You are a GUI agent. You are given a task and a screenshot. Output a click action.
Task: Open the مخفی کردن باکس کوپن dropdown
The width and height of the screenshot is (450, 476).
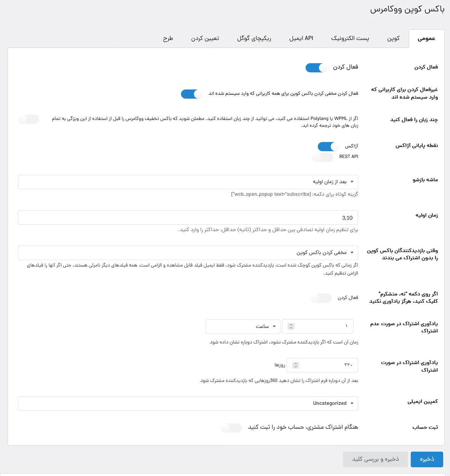(x=188, y=253)
